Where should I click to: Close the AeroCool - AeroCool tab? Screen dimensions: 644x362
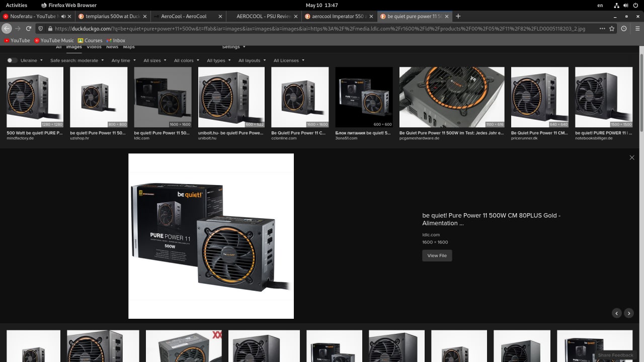220,17
